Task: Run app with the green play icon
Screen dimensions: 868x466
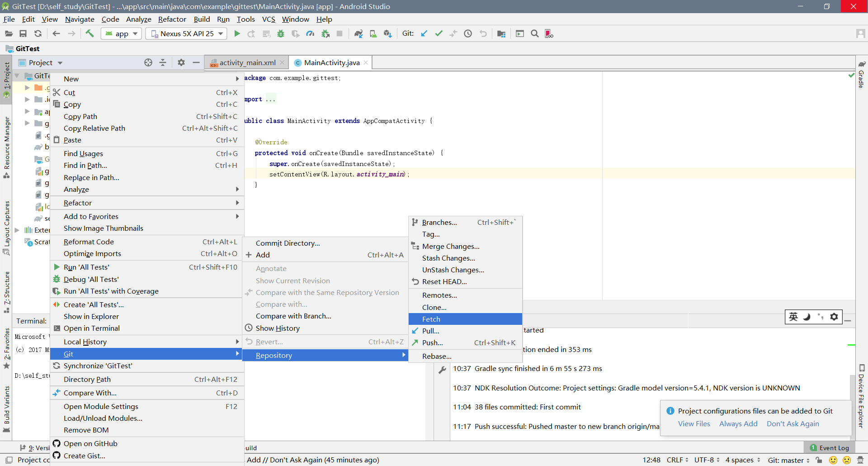Action: tap(237, 33)
